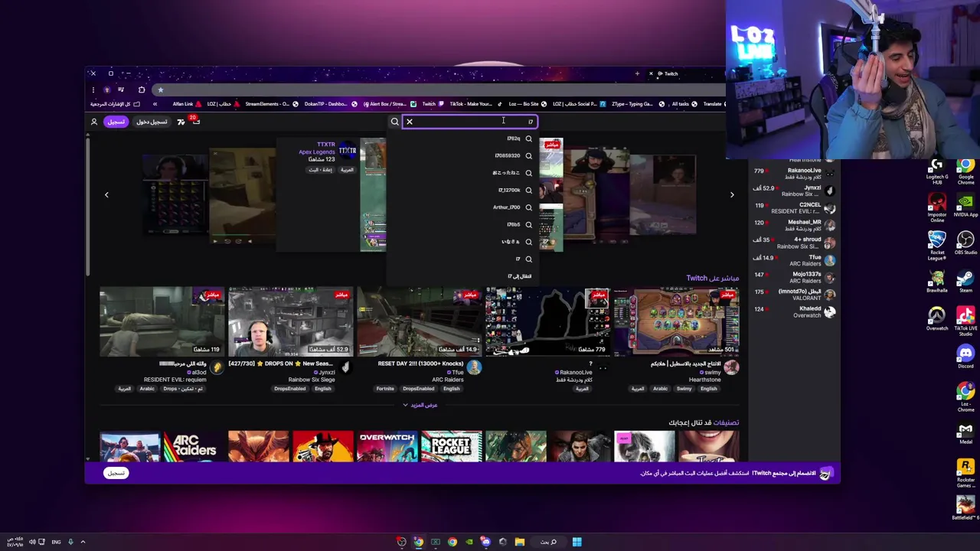
Task: Open Tfue channel in sidebar
Action: [794, 260]
